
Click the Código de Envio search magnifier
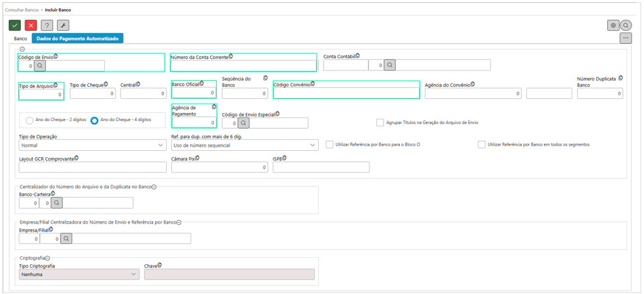40,66
